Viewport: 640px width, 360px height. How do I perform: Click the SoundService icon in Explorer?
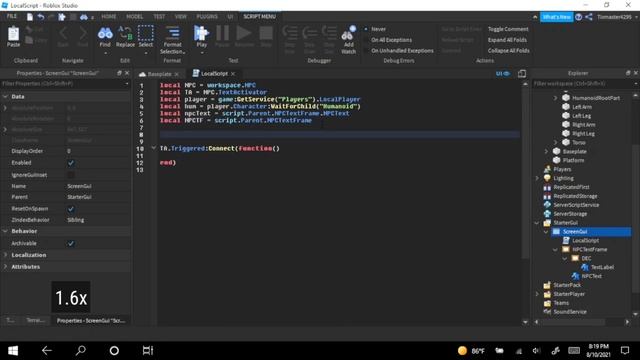547,311
